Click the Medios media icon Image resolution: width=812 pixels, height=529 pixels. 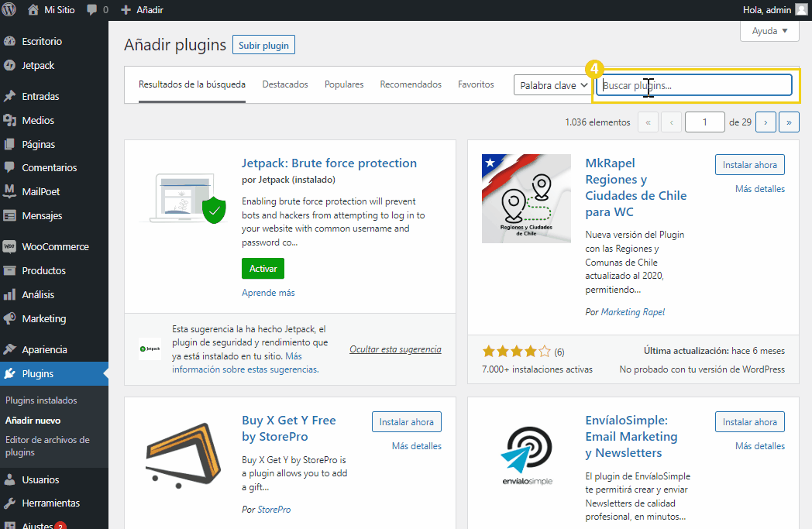click(x=9, y=120)
